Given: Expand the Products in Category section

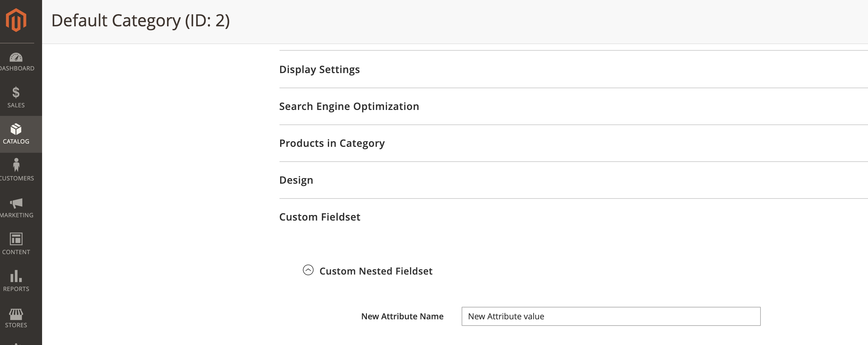Looking at the screenshot, I should tap(331, 143).
